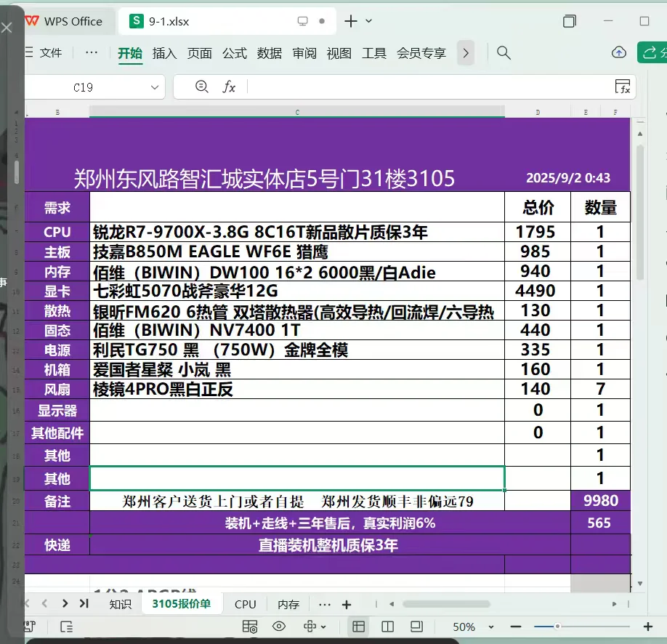Select column D header

[x=538, y=113]
